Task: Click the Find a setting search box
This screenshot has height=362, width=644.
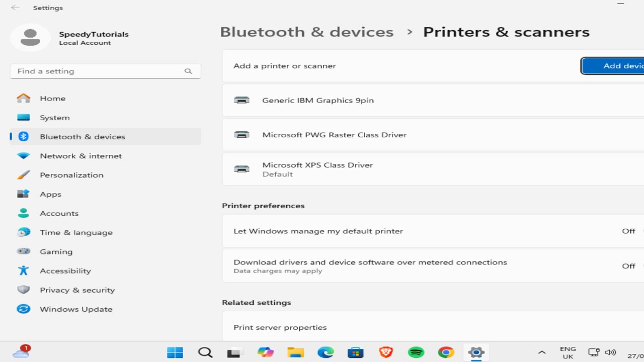Action: pyautogui.click(x=98, y=71)
